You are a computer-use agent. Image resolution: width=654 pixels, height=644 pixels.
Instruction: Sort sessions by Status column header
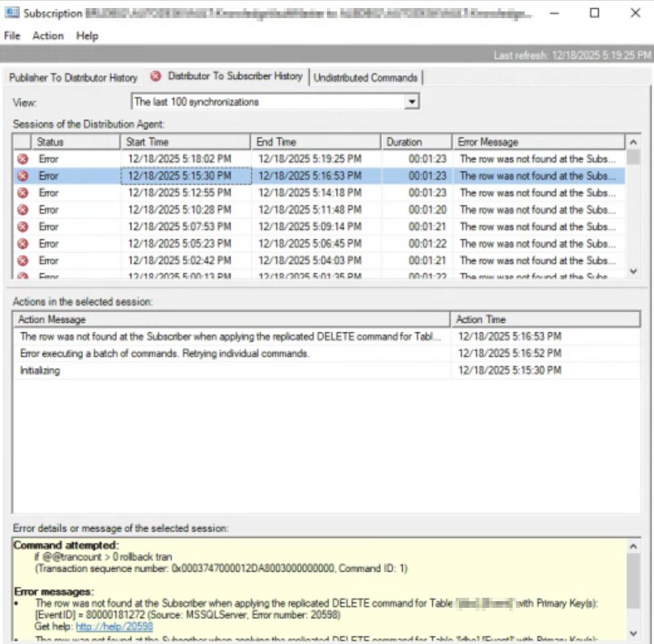coord(76,142)
